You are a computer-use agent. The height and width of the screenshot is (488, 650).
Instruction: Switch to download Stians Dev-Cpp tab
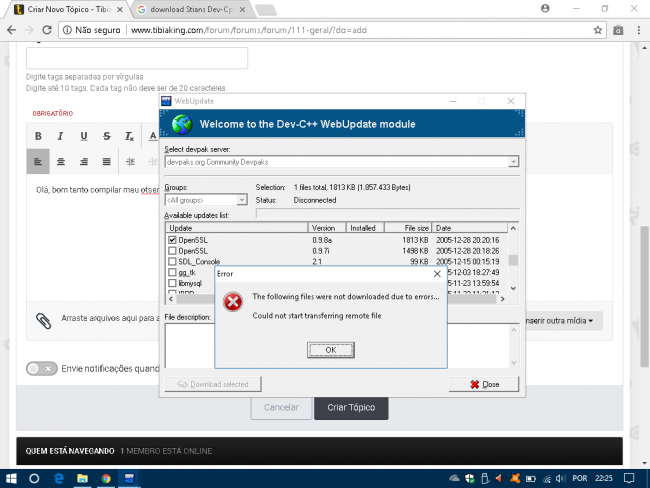[x=191, y=9]
